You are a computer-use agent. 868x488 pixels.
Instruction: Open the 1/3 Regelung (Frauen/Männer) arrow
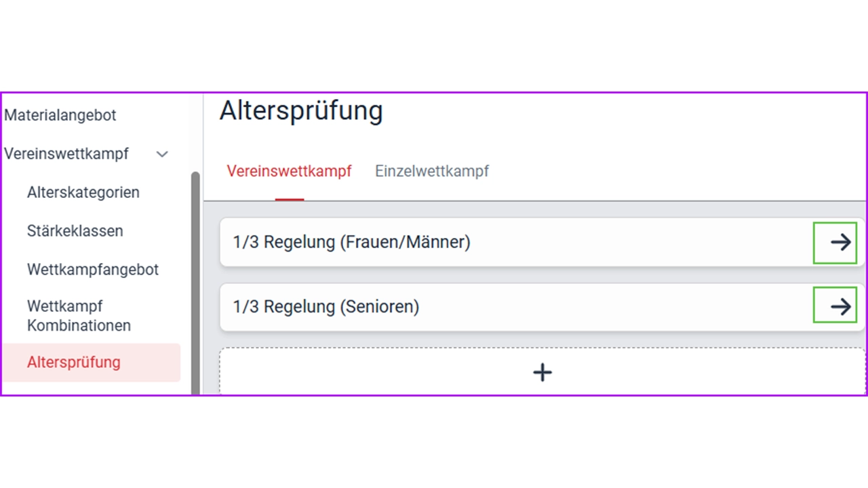(x=835, y=242)
